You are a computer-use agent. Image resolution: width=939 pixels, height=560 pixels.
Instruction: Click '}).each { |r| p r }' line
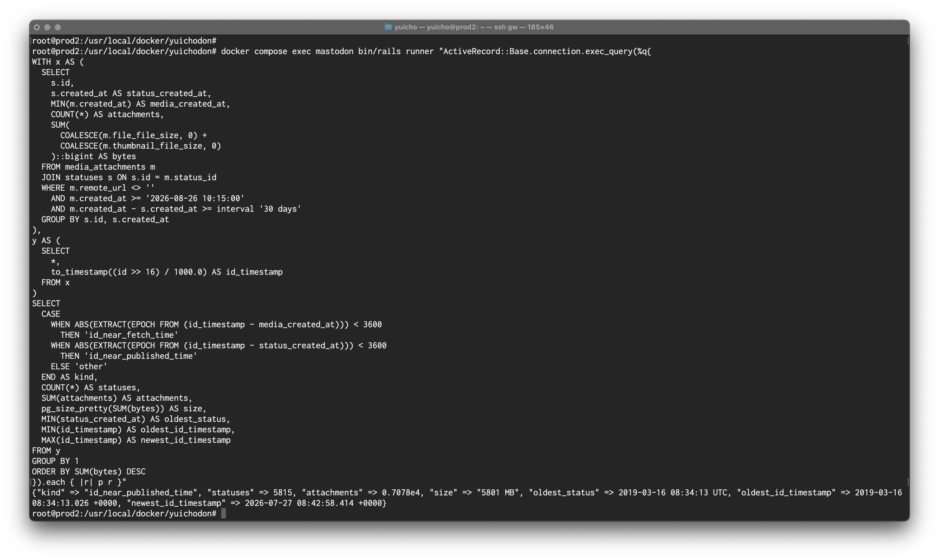79,482
